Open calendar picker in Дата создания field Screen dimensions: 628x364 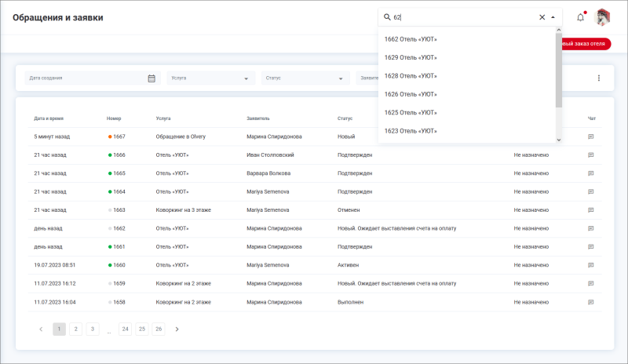(152, 78)
